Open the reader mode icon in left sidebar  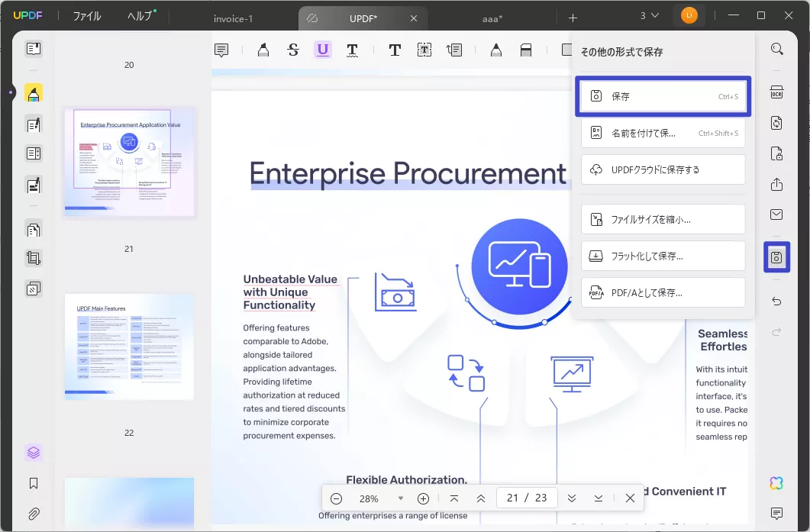34,49
